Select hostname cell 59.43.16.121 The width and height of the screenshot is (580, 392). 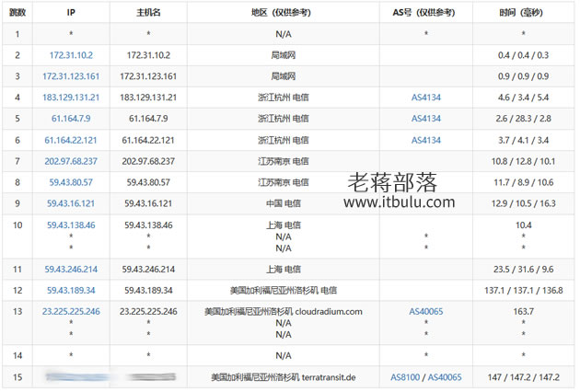[x=148, y=203]
